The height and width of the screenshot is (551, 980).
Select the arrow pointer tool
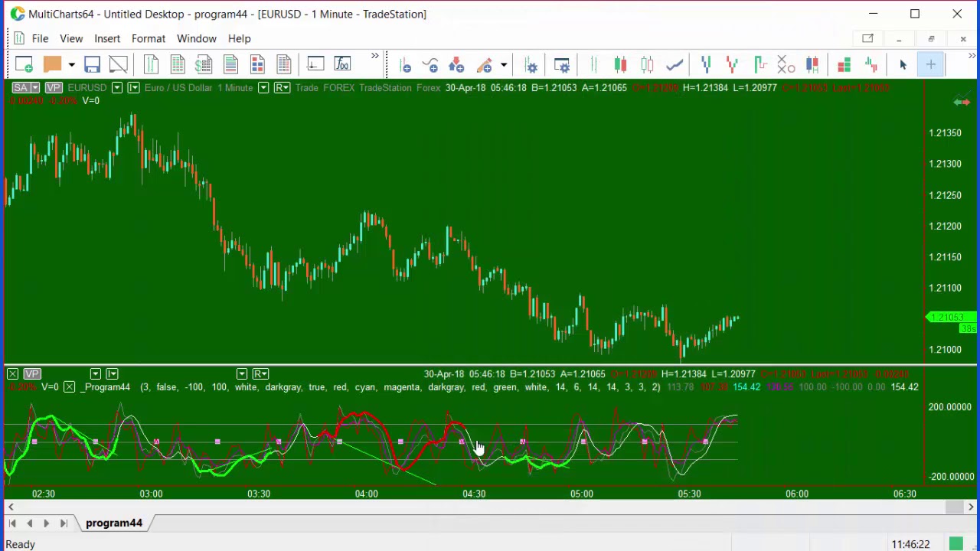click(x=903, y=66)
